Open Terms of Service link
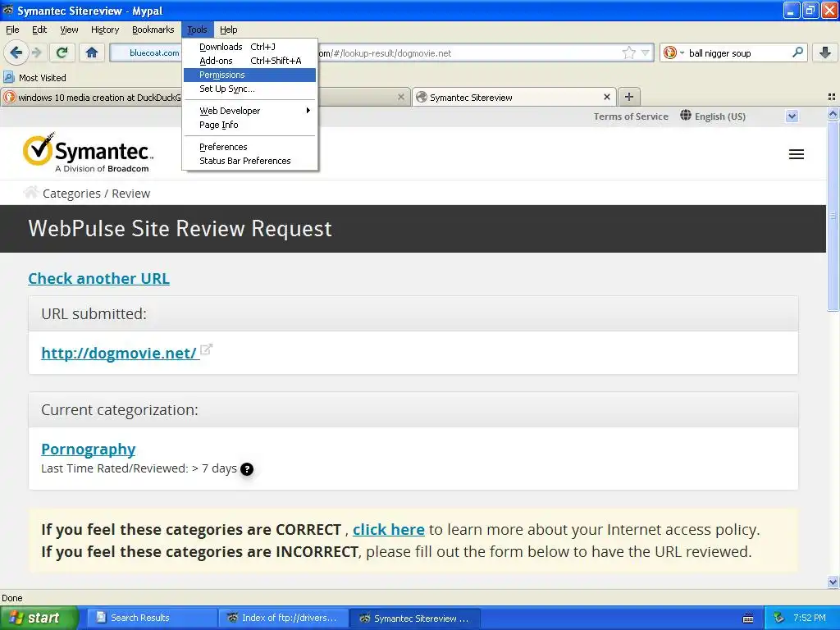The image size is (840, 630). (631, 116)
